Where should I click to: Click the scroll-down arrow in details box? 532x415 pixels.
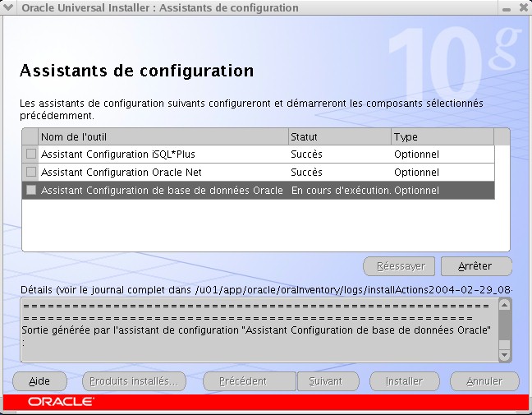tap(504, 355)
